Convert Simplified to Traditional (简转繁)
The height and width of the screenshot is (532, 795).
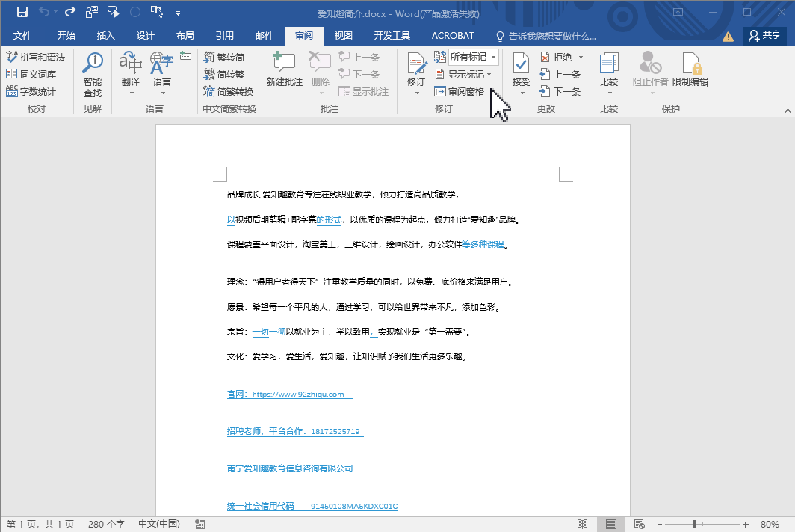click(224, 74)
